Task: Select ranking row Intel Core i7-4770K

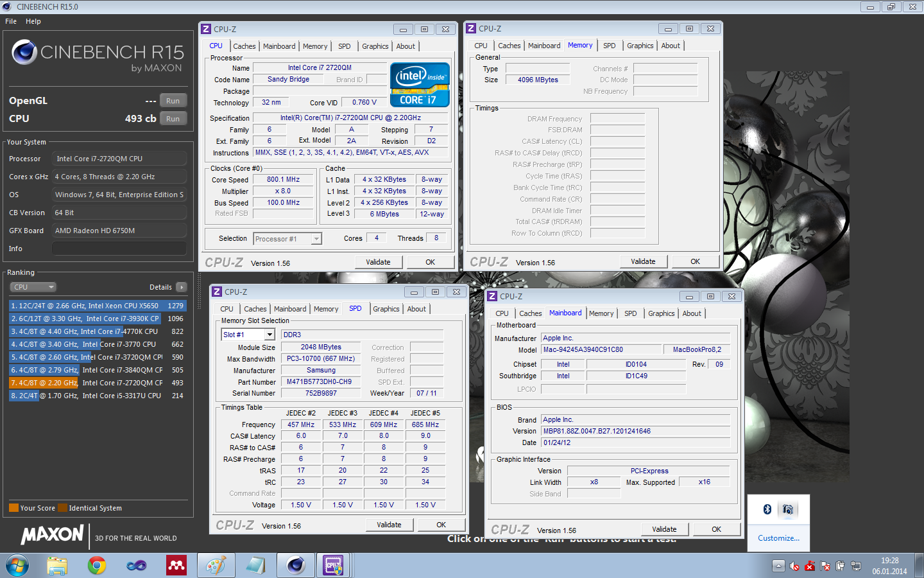Action: click(98, 331)
